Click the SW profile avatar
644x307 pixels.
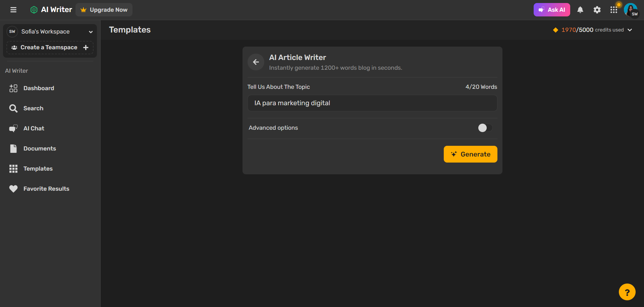click(x=632, y=10)
